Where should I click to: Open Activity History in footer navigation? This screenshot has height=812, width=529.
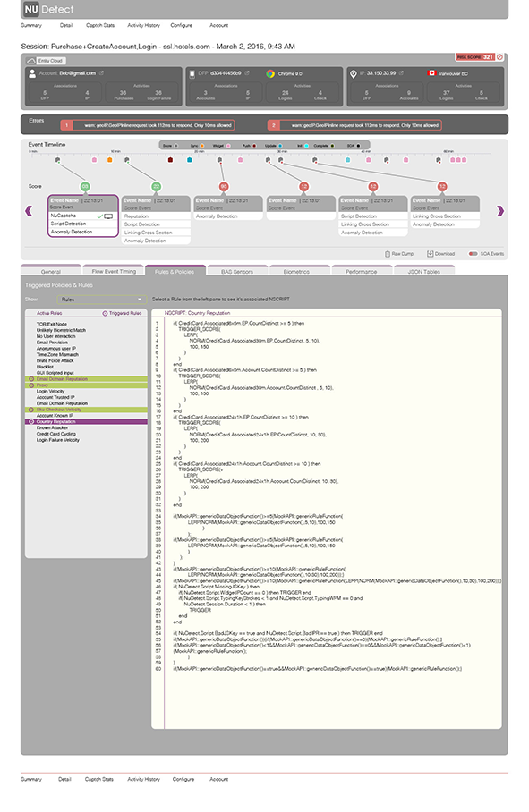point(143,780)
